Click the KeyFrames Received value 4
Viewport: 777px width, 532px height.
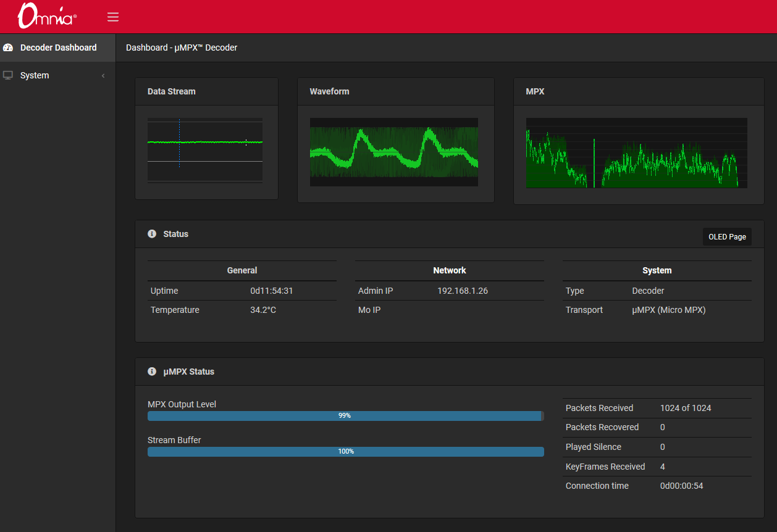click(663, 467)
